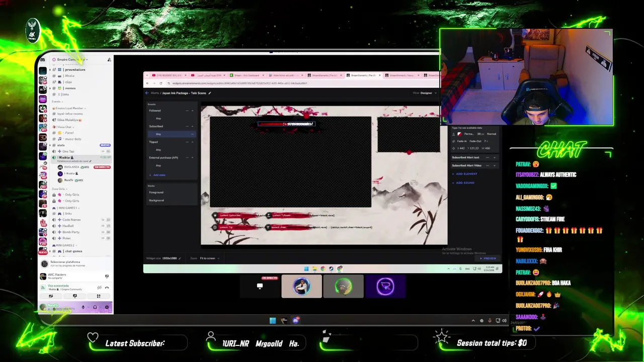
Task: Open activities button in Discord voice panel
Action: [99, 296]
